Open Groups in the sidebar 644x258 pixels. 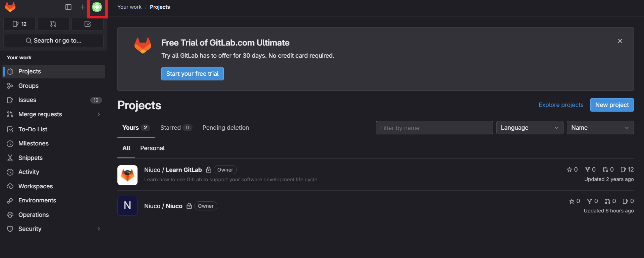pos(54,86)
